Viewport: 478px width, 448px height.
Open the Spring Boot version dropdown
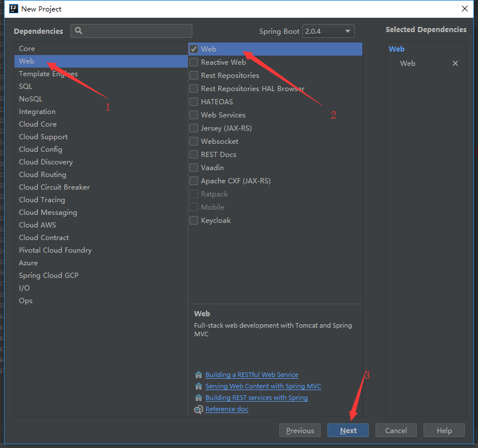[x=329, y=31]
